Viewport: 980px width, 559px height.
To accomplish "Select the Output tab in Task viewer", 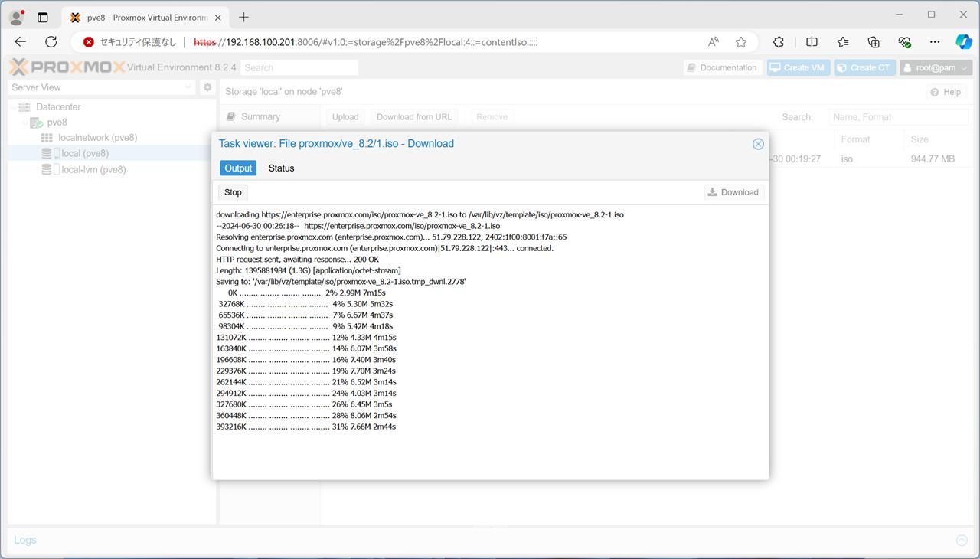I will (238, 168).
